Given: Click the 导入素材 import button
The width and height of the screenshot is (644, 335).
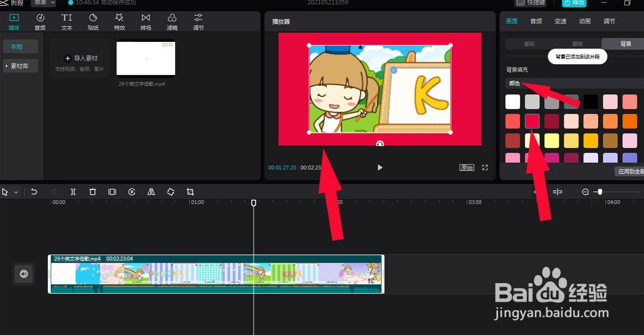Looking at the screenshot, I should pos(80,59).
